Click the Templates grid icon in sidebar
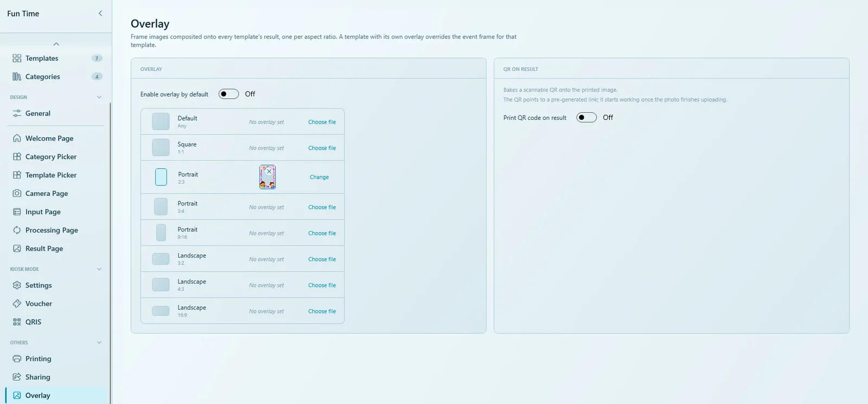868x404 pixels. tap(17, 58)
